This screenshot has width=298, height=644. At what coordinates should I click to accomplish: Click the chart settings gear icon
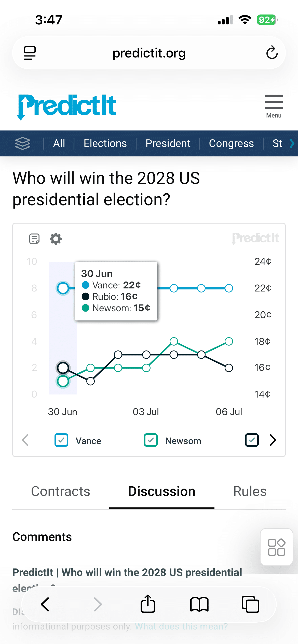[x=56, y=239]
